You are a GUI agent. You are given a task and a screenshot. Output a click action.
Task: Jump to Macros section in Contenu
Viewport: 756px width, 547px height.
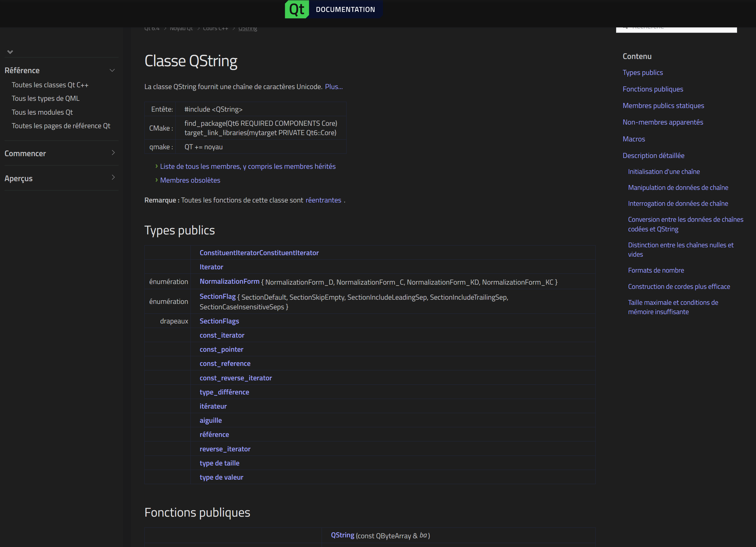634,139
